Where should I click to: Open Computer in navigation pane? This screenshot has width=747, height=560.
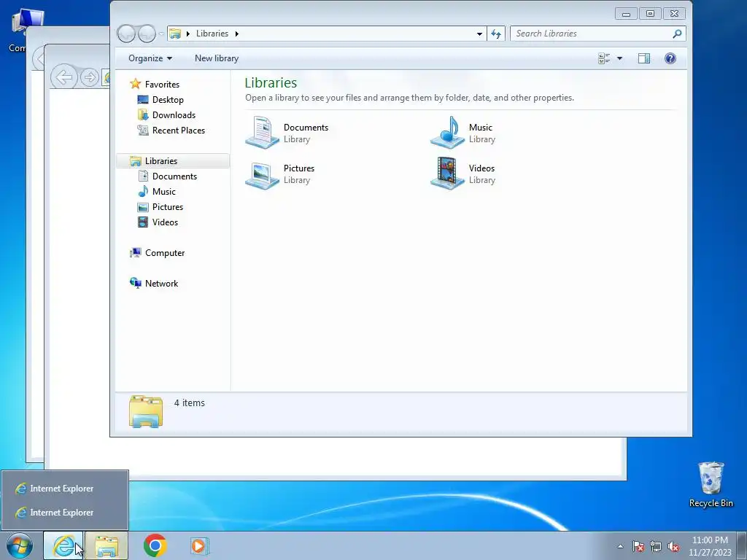click(165, 253)
